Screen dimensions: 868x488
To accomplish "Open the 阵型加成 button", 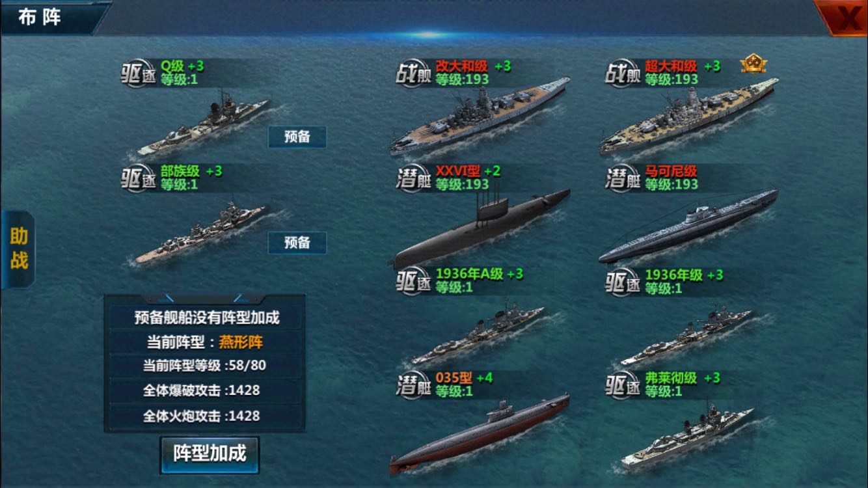I will 210,454.
